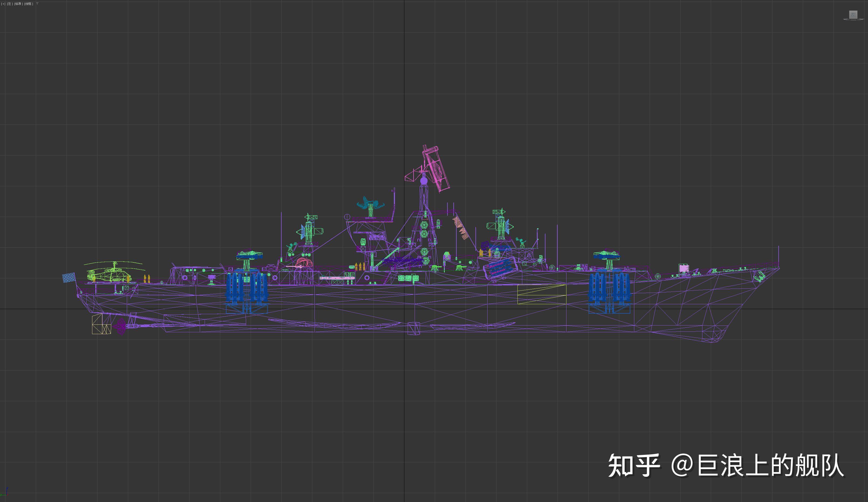
Task: Open the [+] general viewport menu
Action: point(3,4)
